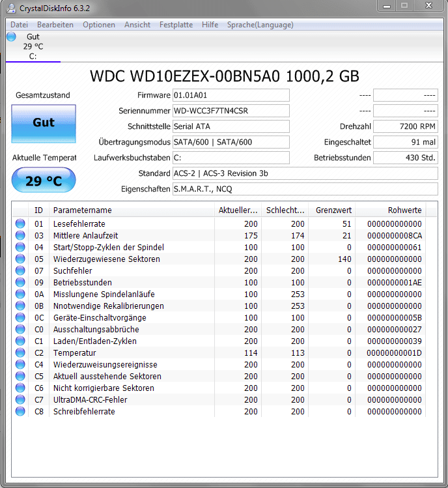The height and width of the screenshot is (488, 448).
Task: Click the Aktuelle Temperatur label
Action: tap(44, 158)
